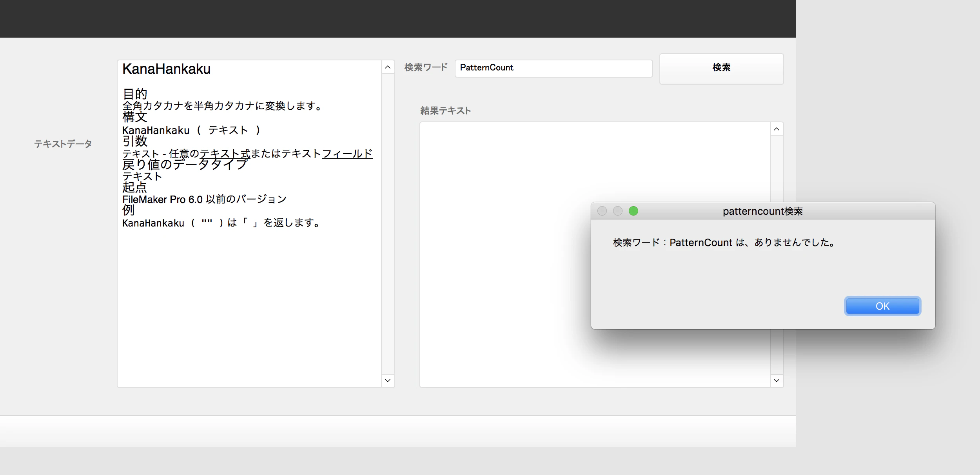Viewport: 980px width, 475px height.
Task: Click the 検索ワード input field containing PatternCount
Action: 554,68
